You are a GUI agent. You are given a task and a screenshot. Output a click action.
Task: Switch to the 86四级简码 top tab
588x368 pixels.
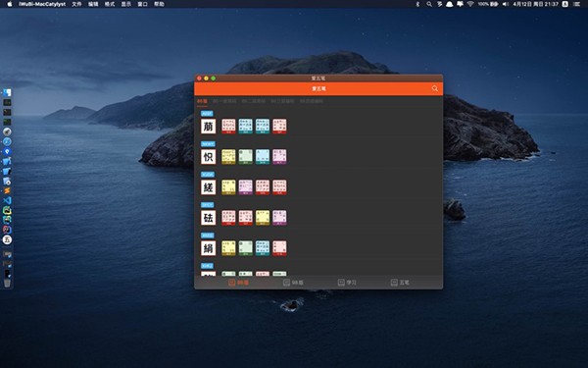coord(312,101)
